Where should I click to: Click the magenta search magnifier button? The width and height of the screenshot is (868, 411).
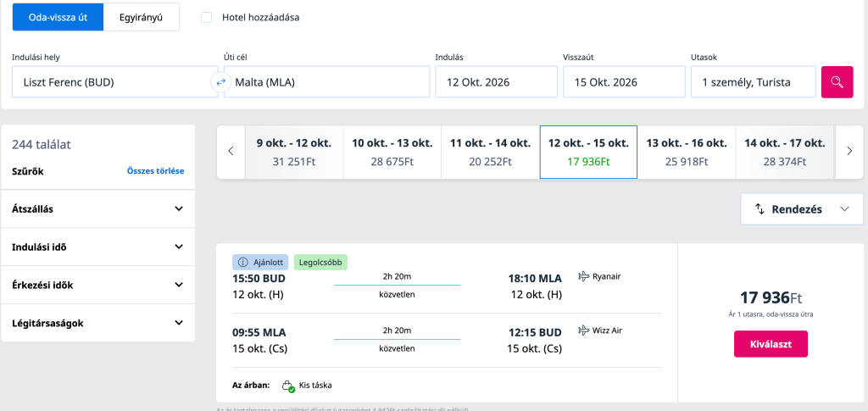(x=837, y=82)
